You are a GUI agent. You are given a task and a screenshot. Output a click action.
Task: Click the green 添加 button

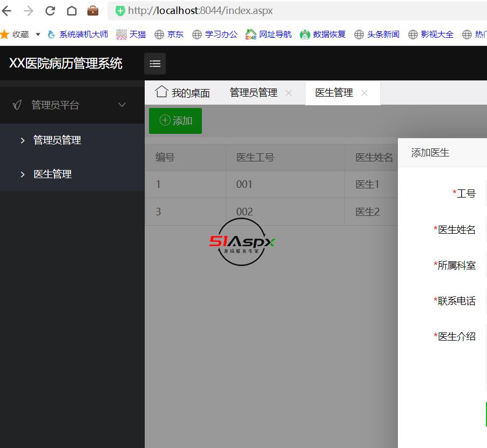(x=175, y=120)
